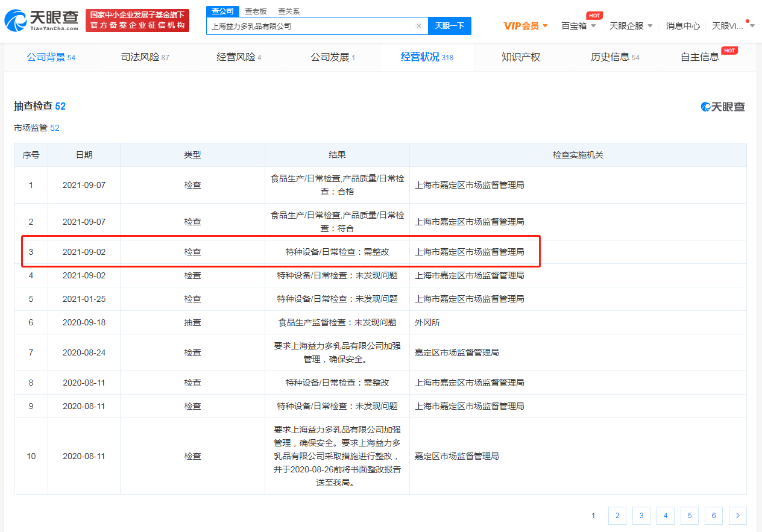Click row 3 result 特种设备/日常检查：需整改
This screenshot has height=532, width=762.
(x=338, y=252)
